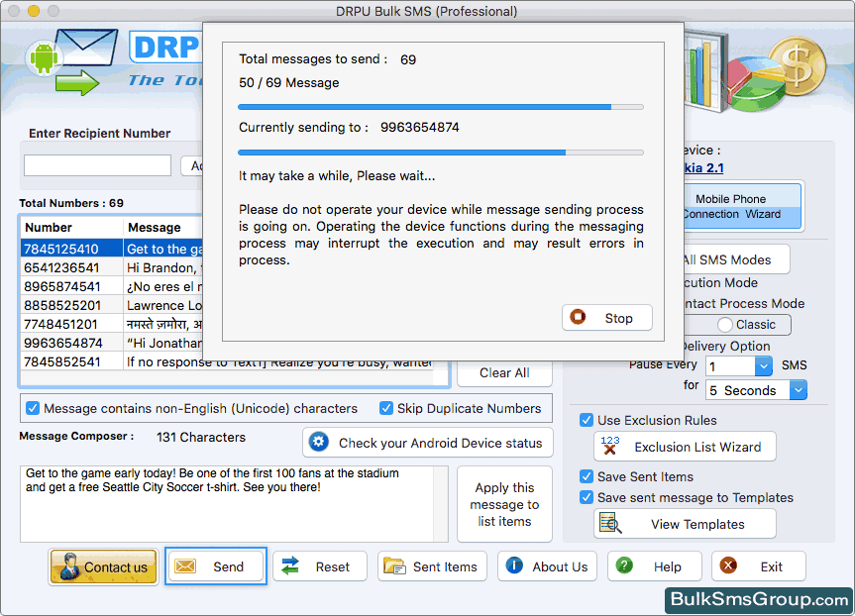Uncheck Use Exclusion Rules

[x=587, y=420]
